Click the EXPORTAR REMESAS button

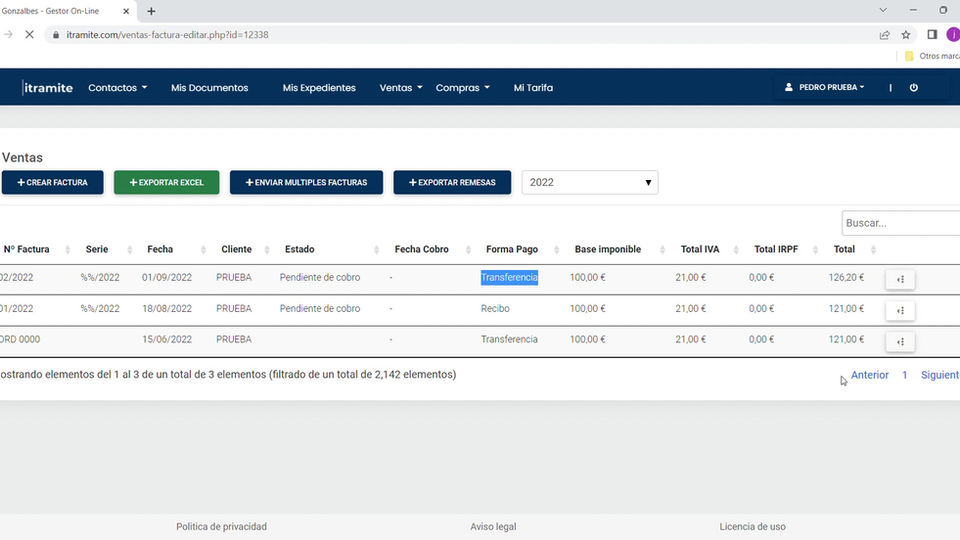[x=452, y=182]
